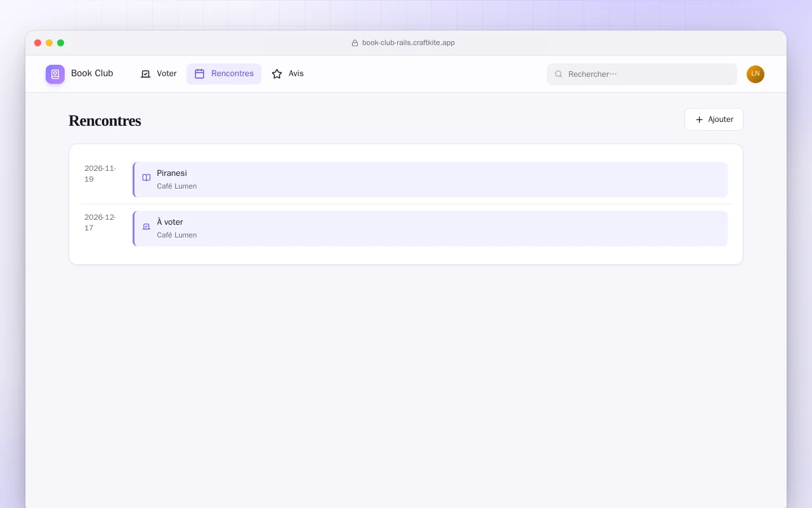This screenshot has width=812, height=508.
Task: Click the Ajouter button
Action: pyautogui.click(x=714, y=119)
